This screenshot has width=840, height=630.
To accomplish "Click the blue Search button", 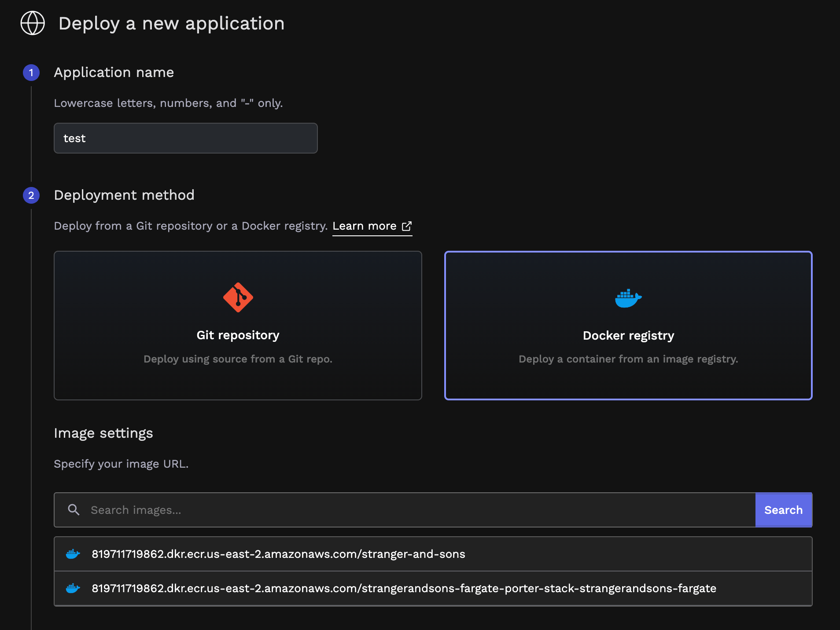I will (x=784, y=510).
